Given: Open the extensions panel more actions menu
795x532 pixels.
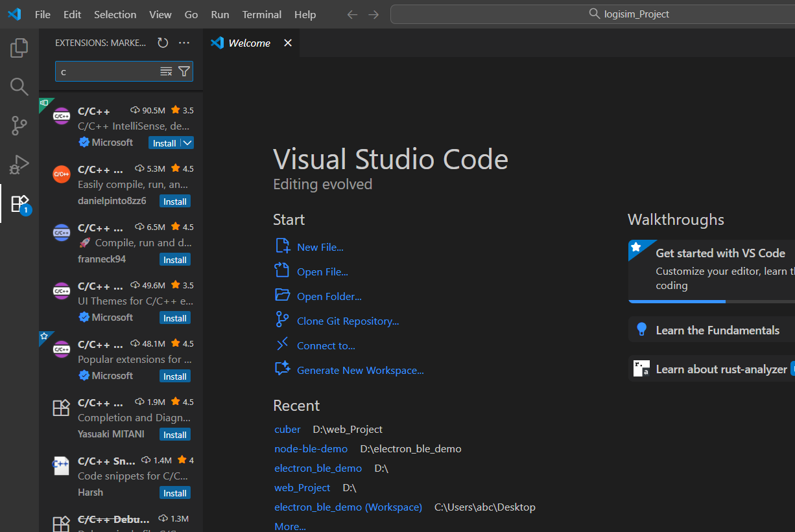Looking at the screenshot, I should click(184, 43).
